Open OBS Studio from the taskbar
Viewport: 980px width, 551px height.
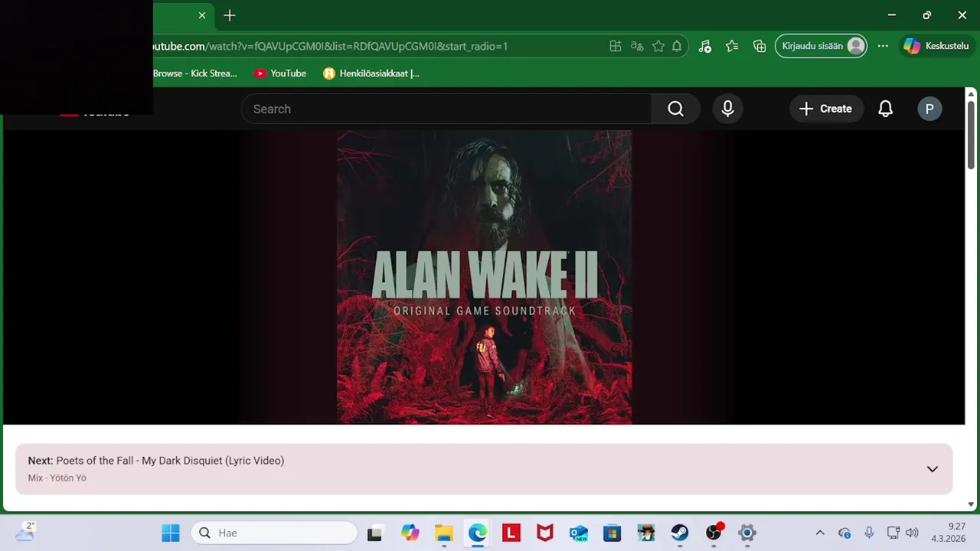tap(714, 533)
